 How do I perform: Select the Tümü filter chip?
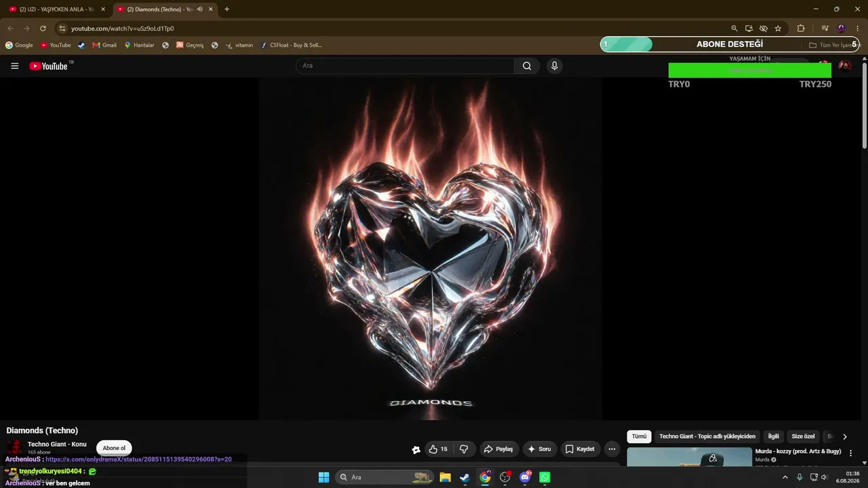[x=639, y=436]
